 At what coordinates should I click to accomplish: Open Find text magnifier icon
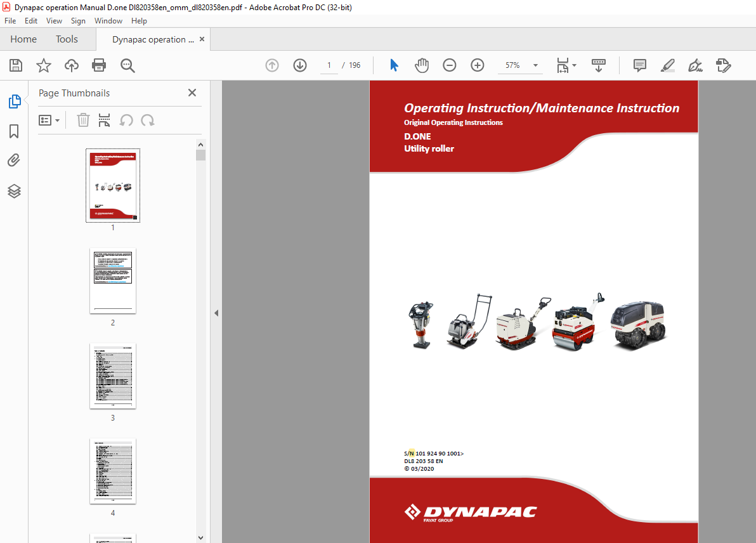point(127,65)
